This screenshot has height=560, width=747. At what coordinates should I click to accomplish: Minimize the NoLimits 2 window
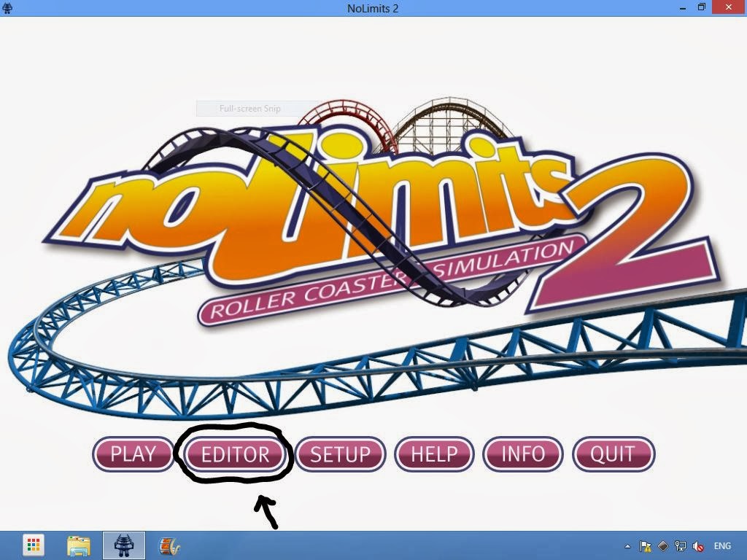click(683, 7)
